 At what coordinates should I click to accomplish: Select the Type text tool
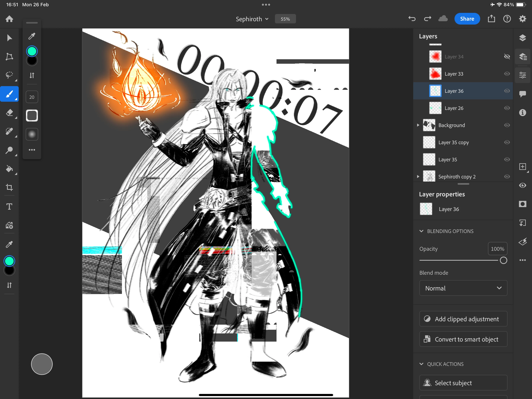9,207
